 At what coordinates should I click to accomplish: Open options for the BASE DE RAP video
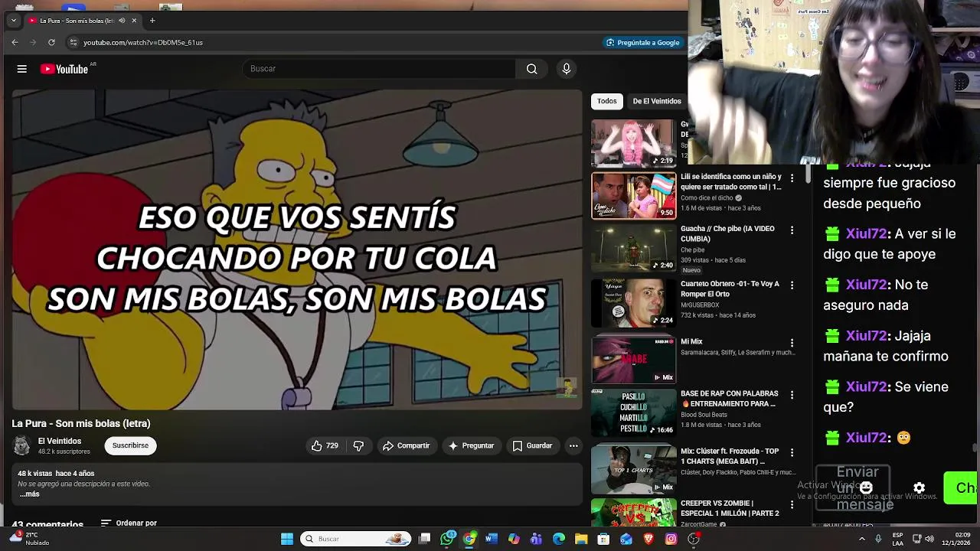tap(792, 395)
